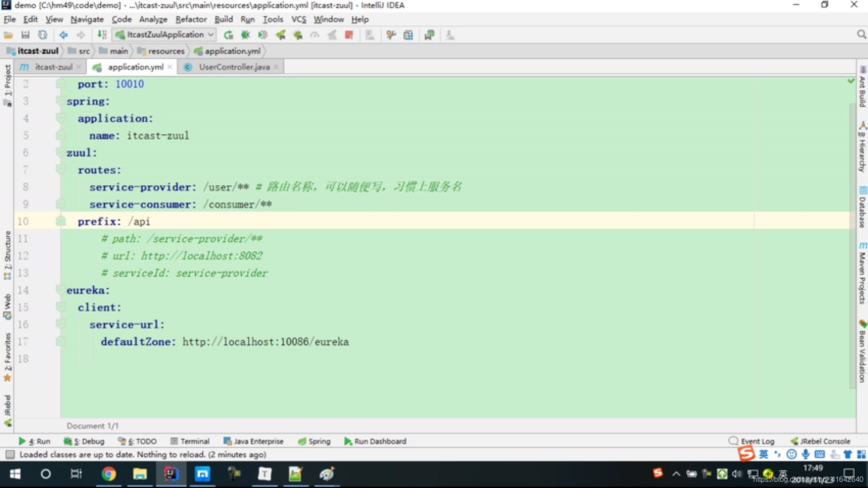Collapse the spring: block fold marker
Viewport: 868px width, 488px height.
(x=61, y=101)
